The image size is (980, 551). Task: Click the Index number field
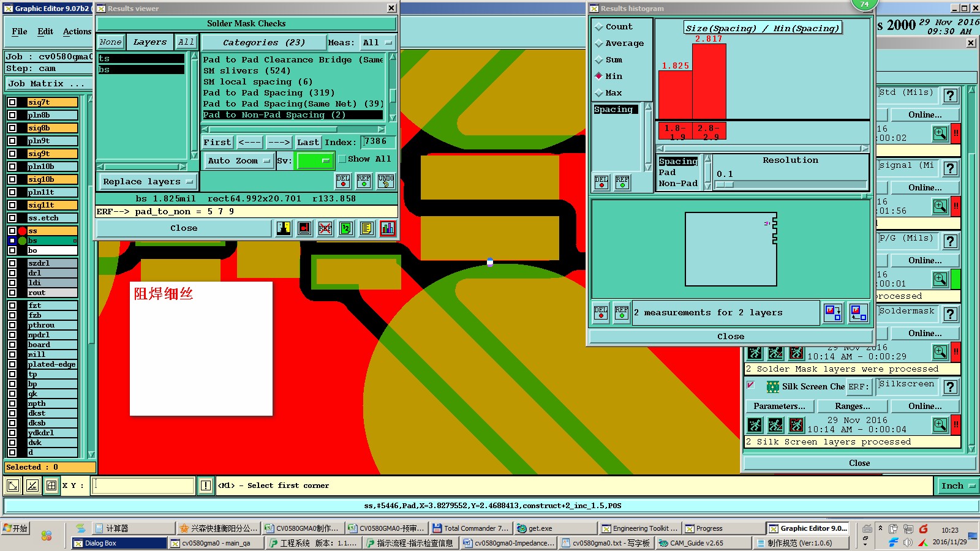378,142
